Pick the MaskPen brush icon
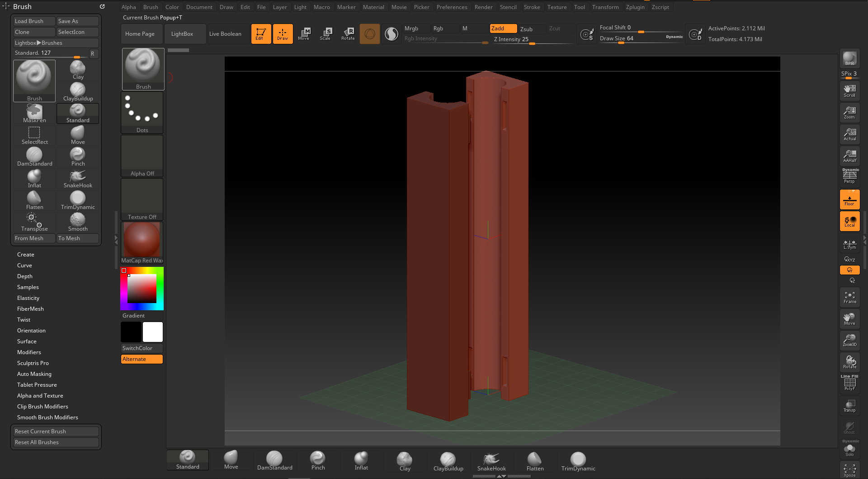Screen dimensions: 868x479 click(34, 114)
